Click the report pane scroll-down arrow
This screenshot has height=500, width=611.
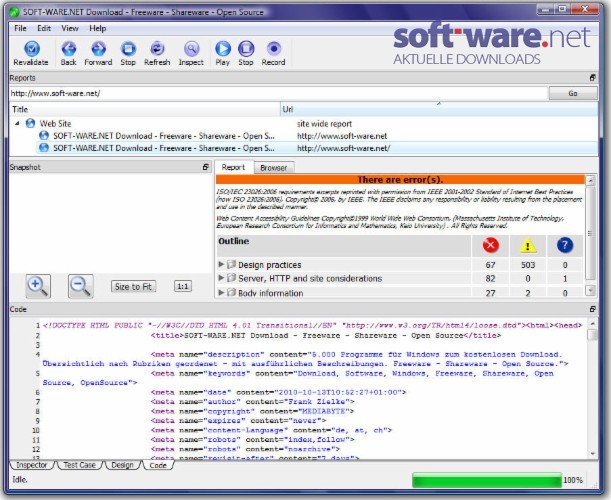(x=591, y=290)
